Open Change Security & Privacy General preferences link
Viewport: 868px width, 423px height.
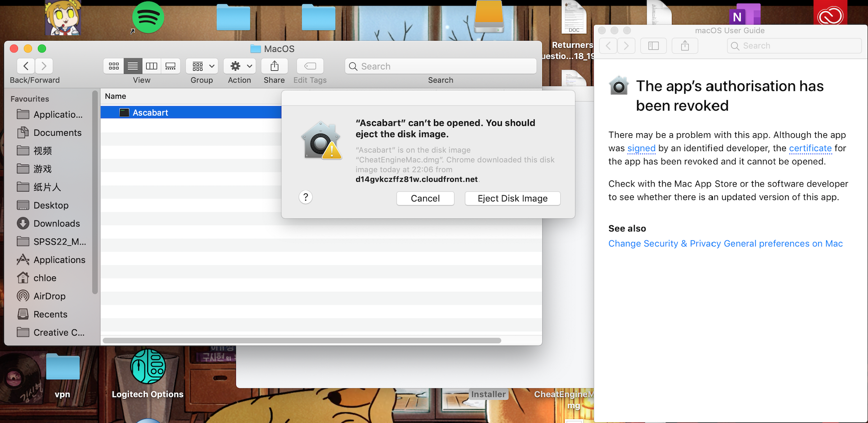[x=725, y=243]
